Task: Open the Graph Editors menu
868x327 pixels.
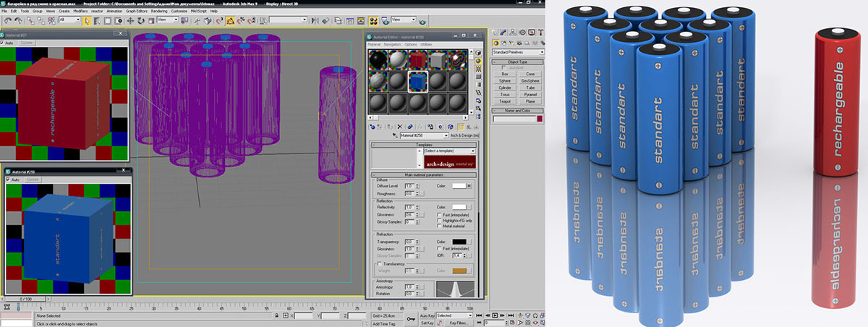Action: [x=136, y=11]
